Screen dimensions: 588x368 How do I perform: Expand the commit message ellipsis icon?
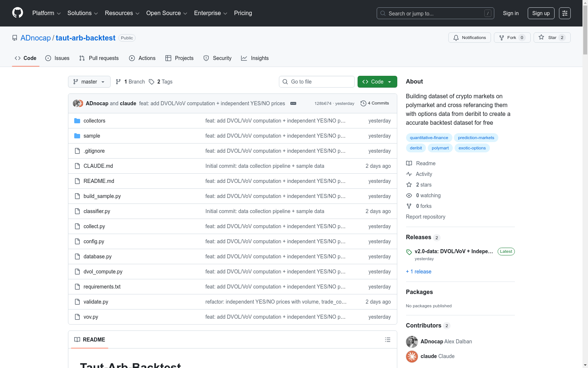tap(293, 103)
